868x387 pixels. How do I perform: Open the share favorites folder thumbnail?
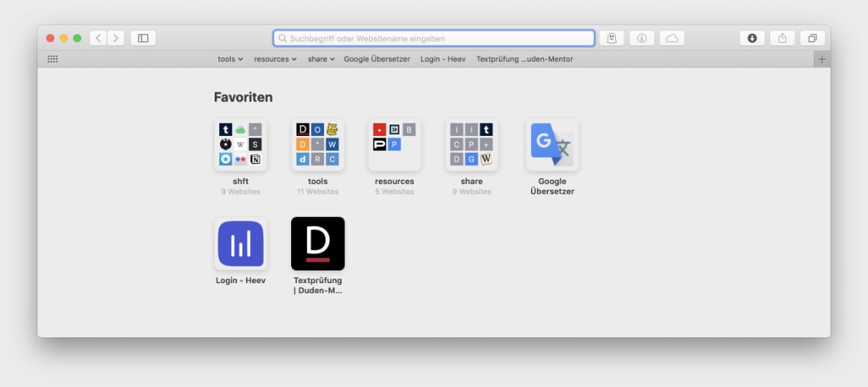point(471,144)
